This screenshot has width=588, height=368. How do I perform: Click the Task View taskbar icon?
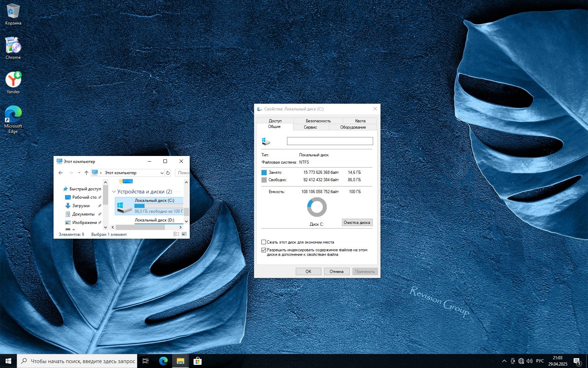(x=146, y=361)
